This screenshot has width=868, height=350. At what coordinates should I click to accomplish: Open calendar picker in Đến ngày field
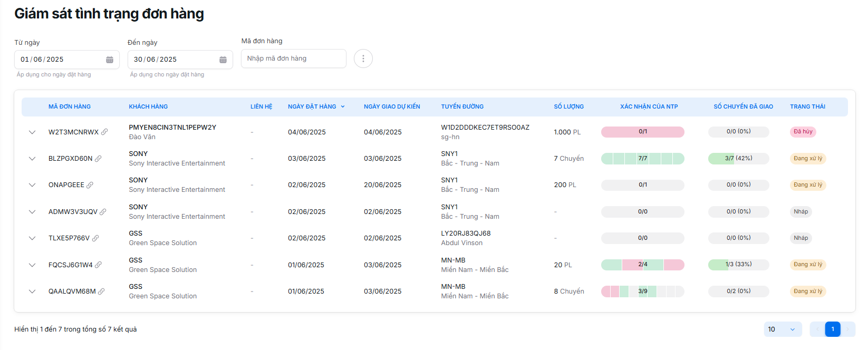223,60
